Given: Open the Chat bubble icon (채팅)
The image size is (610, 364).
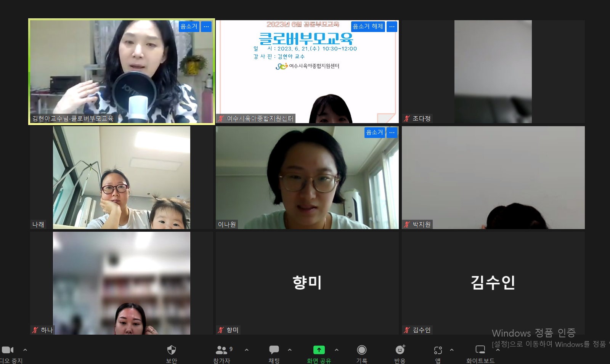Looking at the screenshot, I should (x=274, y=350).
